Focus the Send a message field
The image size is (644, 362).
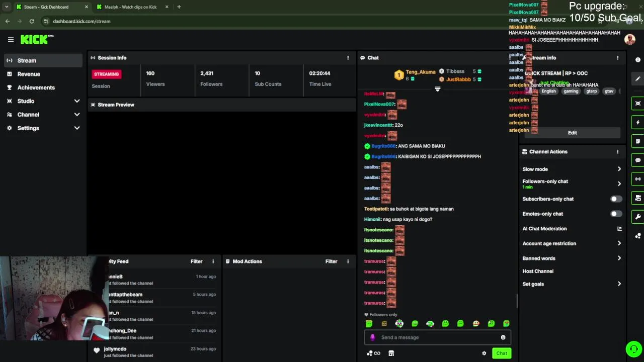pos(437,337)
